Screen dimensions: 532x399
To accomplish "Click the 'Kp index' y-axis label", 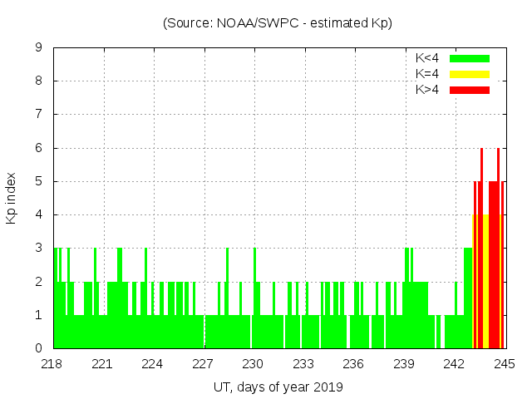I will [x=12, y=198].
